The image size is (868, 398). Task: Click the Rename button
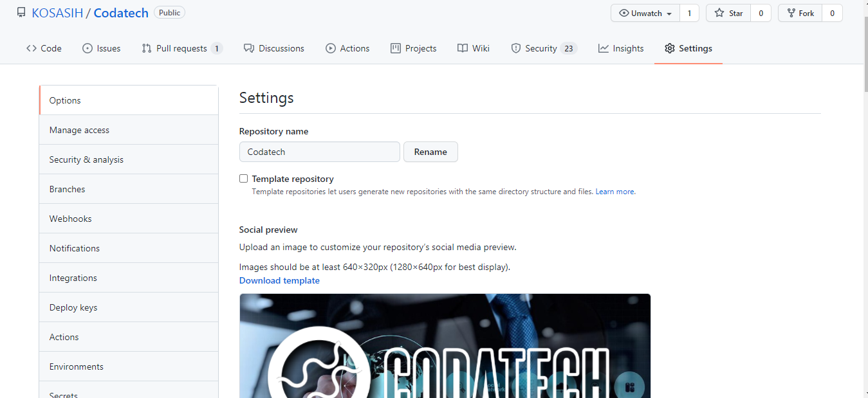(430, 152)
